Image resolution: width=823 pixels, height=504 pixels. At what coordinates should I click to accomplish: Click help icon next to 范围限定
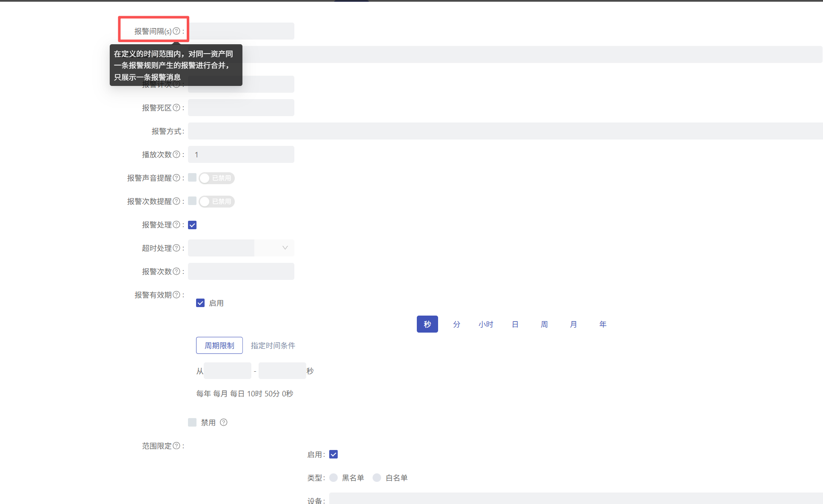tap(176, 446)
